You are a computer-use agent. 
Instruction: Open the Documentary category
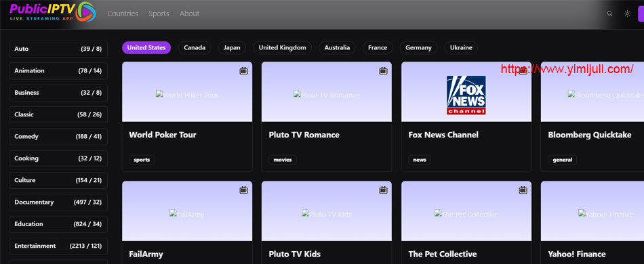point(58,202)
